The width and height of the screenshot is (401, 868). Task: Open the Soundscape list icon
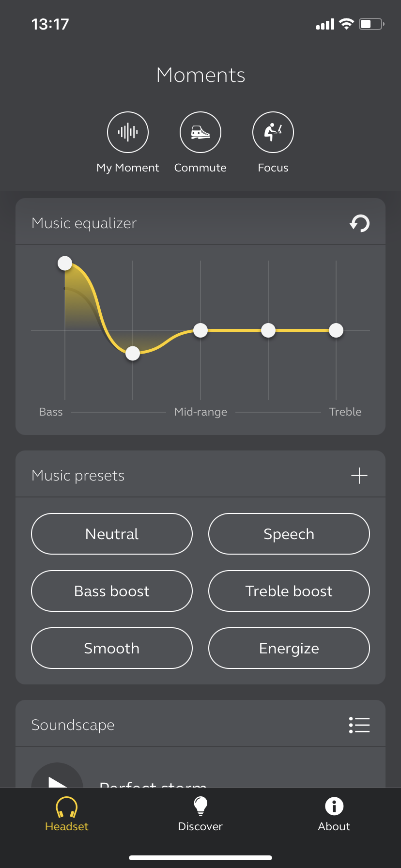tap(359, 725)
